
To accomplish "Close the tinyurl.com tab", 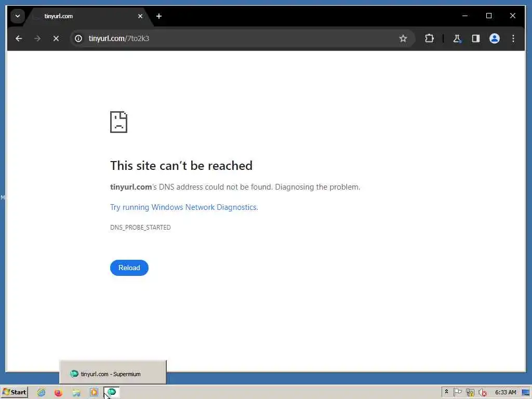I will (x=140, y=16).
